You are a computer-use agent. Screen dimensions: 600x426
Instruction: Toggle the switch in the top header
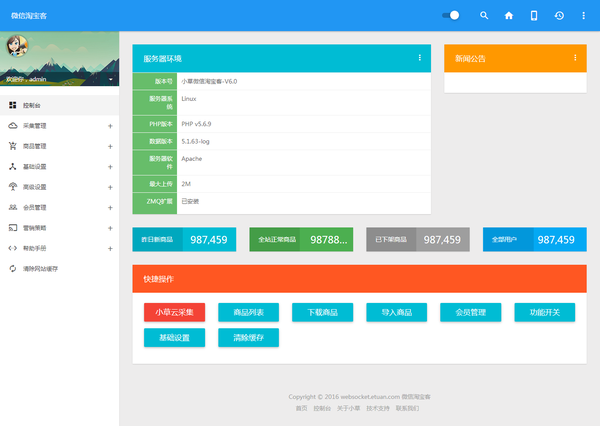click(451, 16)
